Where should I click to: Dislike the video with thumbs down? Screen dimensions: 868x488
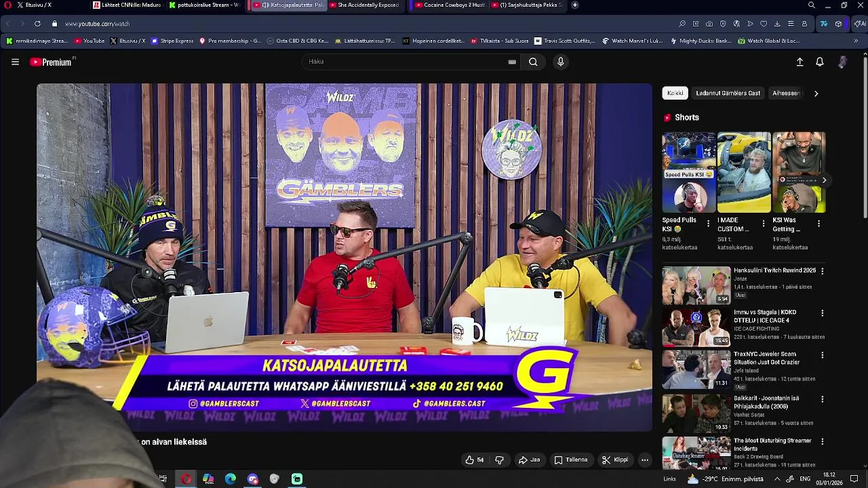tap(499, 460)
